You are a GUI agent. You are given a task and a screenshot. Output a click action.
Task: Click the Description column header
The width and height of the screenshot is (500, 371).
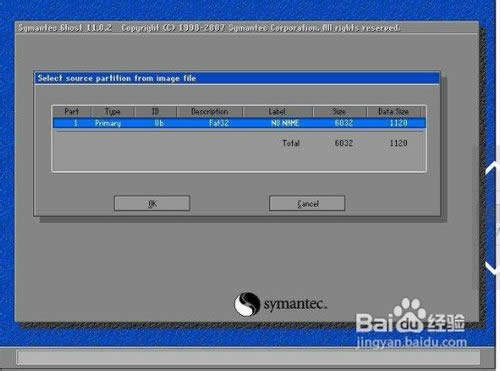210,111
